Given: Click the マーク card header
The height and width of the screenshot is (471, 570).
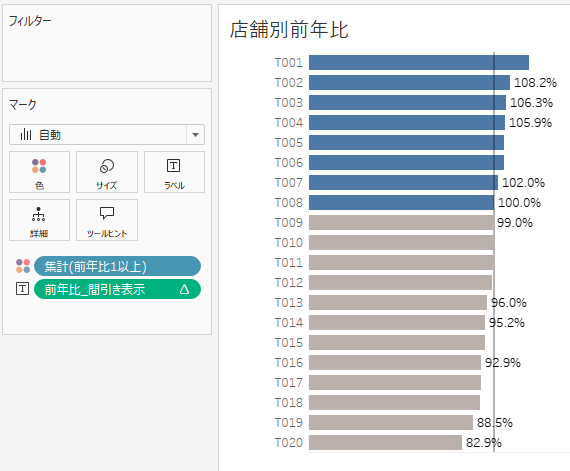Looking at the screenshot, I should [23, 105].
